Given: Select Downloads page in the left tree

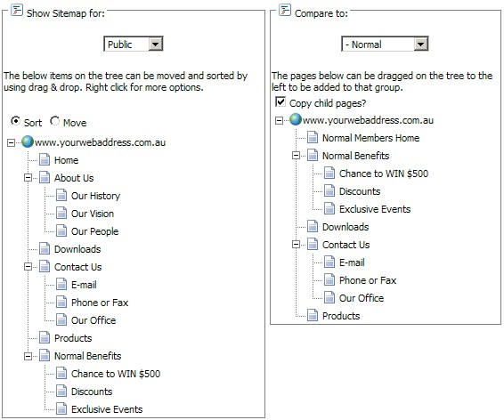Looking at the screenshot, I should (x=77, y=249).
